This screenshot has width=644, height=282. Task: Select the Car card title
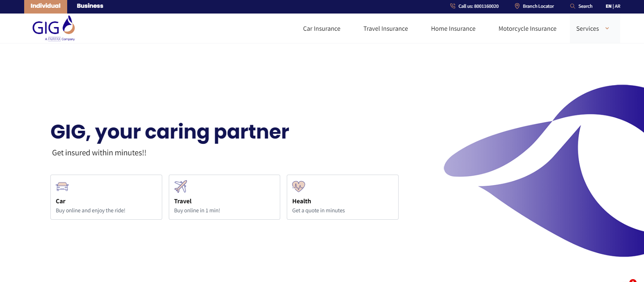click(61, 201)
